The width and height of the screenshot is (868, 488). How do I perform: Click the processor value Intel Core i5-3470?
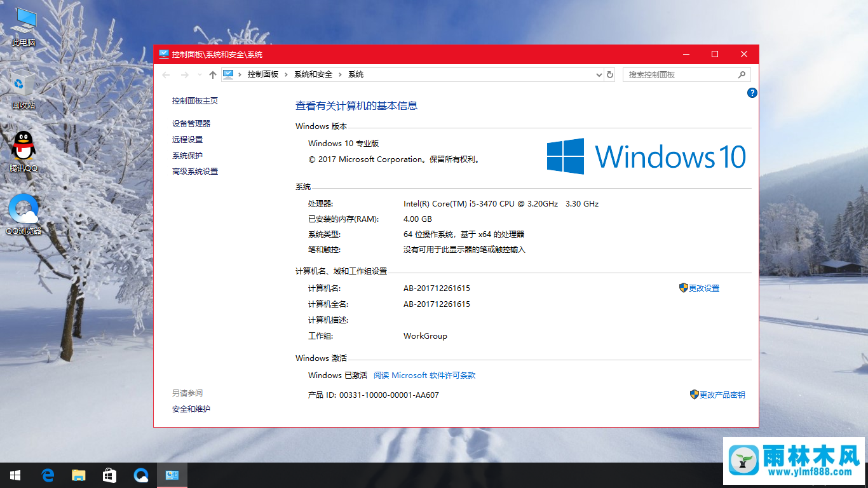501,204
